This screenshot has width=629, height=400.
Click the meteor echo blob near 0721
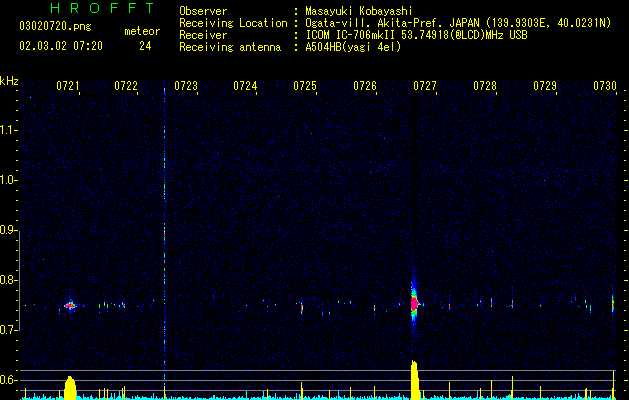[70, 306]
